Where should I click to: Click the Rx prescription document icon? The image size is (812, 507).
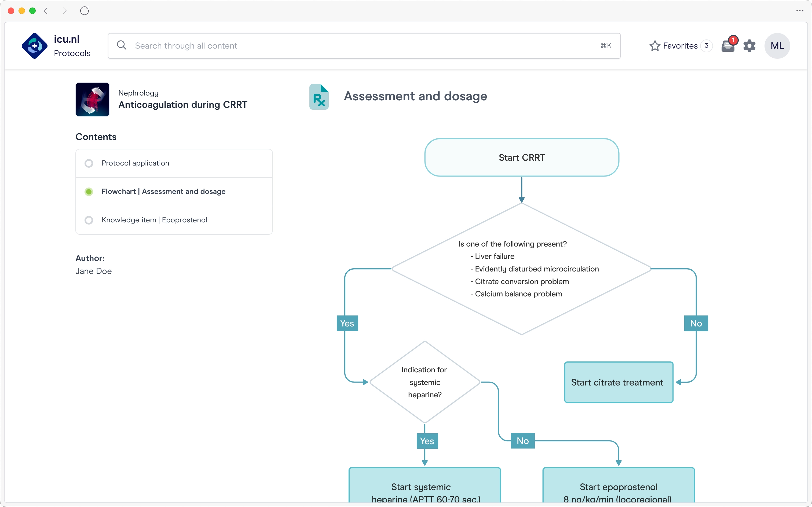[x=319, y=97]
